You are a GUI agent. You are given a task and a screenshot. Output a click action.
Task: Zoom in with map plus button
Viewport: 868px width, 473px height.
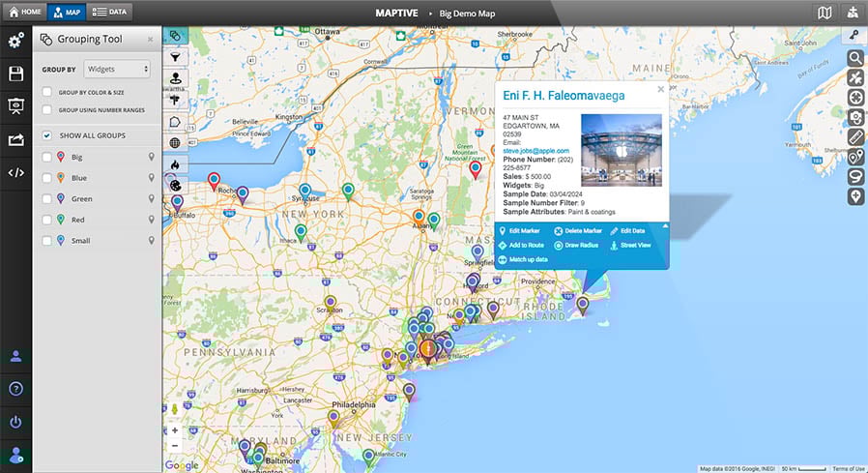175,429
